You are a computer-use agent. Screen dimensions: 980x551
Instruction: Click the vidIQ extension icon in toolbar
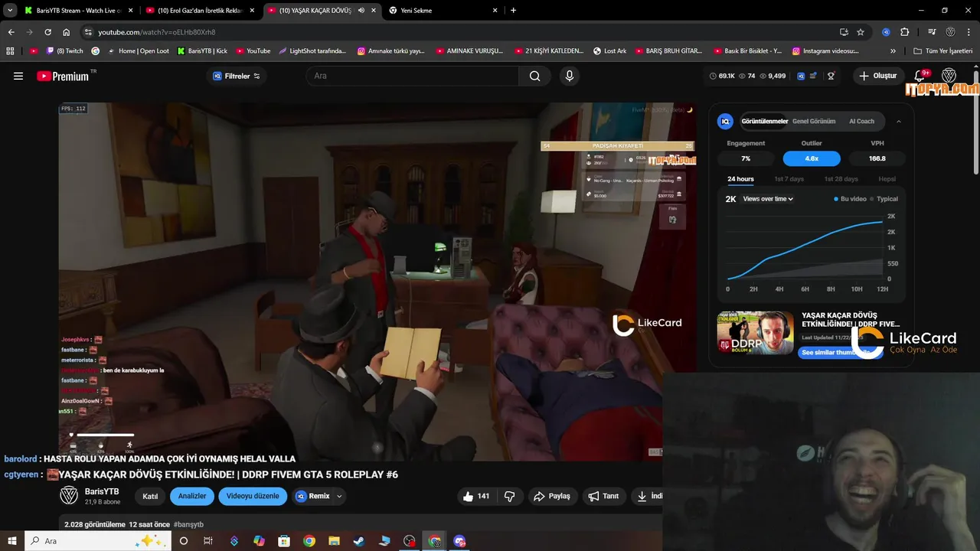(886, 32)
